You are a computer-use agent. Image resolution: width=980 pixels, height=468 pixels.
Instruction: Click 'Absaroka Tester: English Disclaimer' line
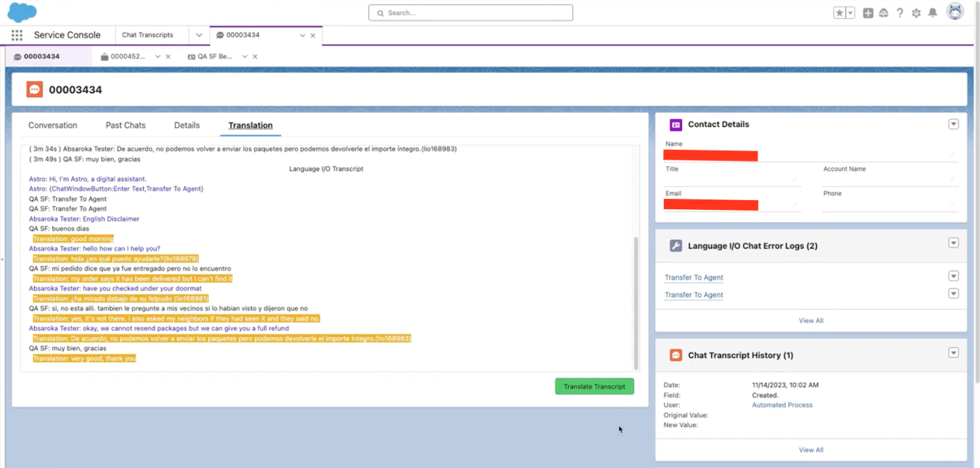(x=84, y=219)
